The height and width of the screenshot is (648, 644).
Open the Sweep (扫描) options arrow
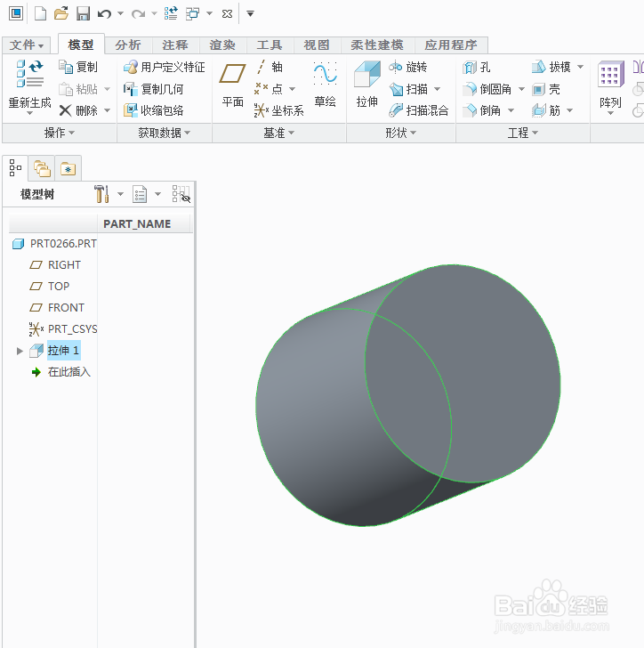tap(437, 89)
